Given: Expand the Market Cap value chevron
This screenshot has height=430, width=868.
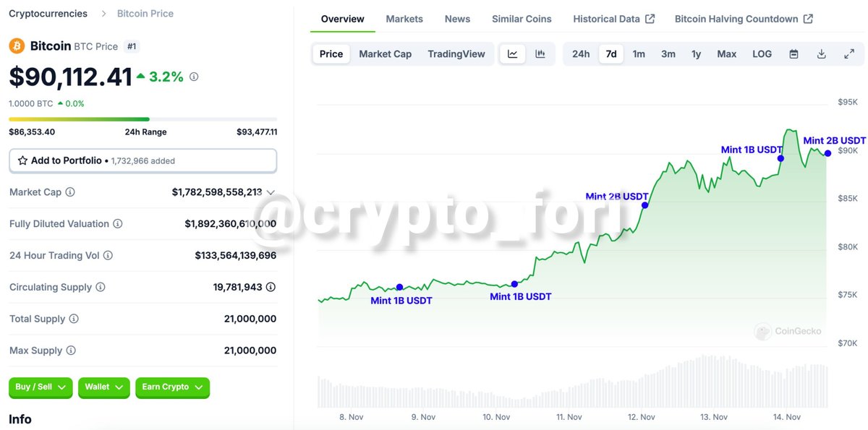Looking at the screenshot, I should click(271, 192).
